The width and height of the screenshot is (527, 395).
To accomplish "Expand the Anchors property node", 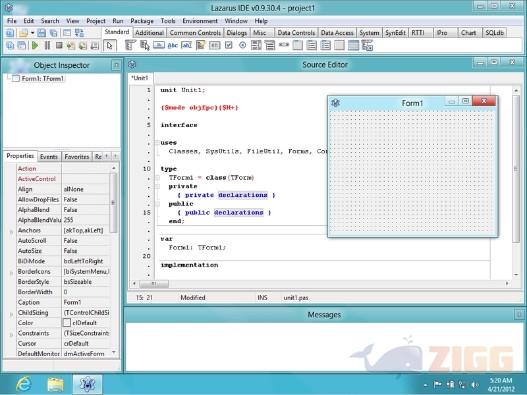I will pyautogui.click(x=11, y=231).
